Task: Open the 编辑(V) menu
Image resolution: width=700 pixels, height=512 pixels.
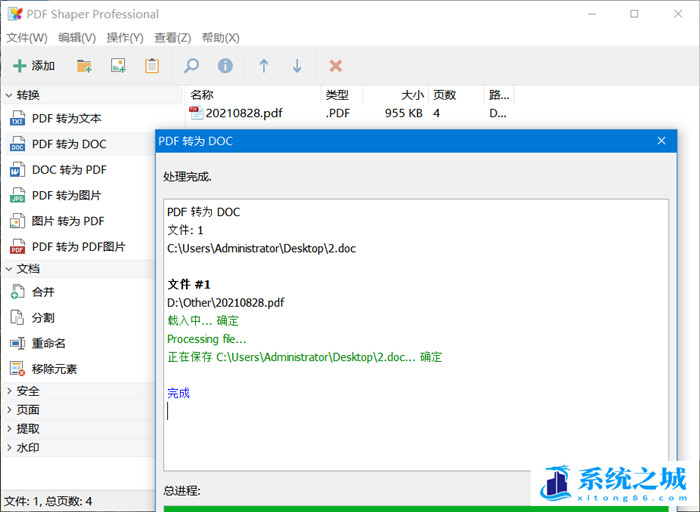Action: 77,38
